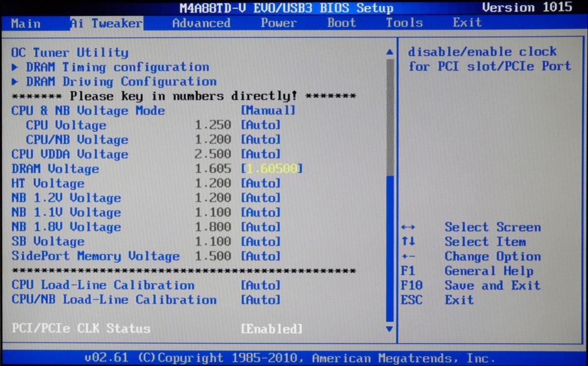Switch to the Exit tab
The image size is (588, 366).
tap(467, 23)
